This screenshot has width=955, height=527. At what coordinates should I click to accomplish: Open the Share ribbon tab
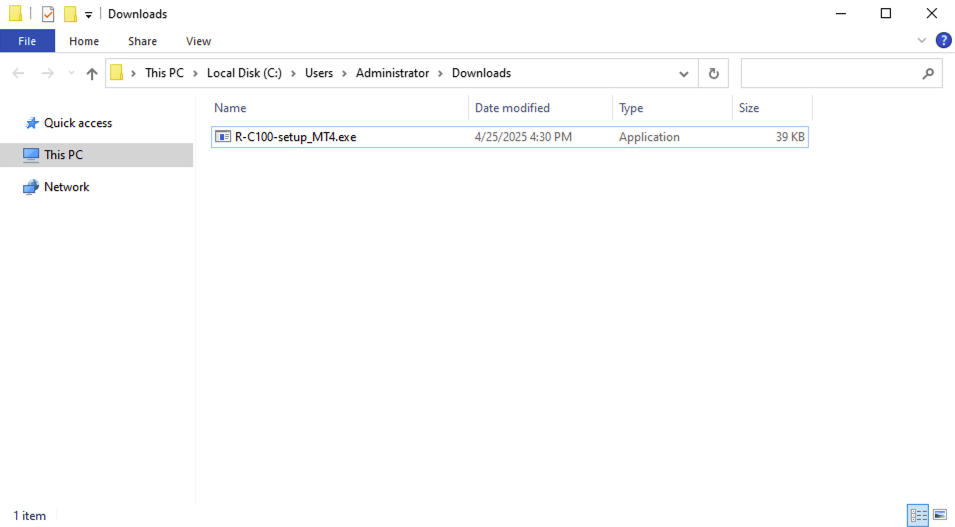(x=142, y=41)
